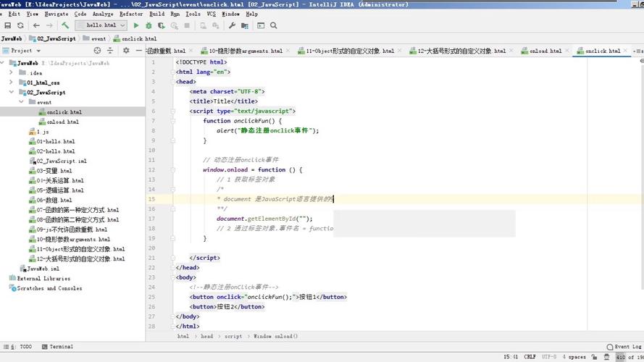Click the script breadcrumb below the editor
644x362 pixels.
click(233, 336)
